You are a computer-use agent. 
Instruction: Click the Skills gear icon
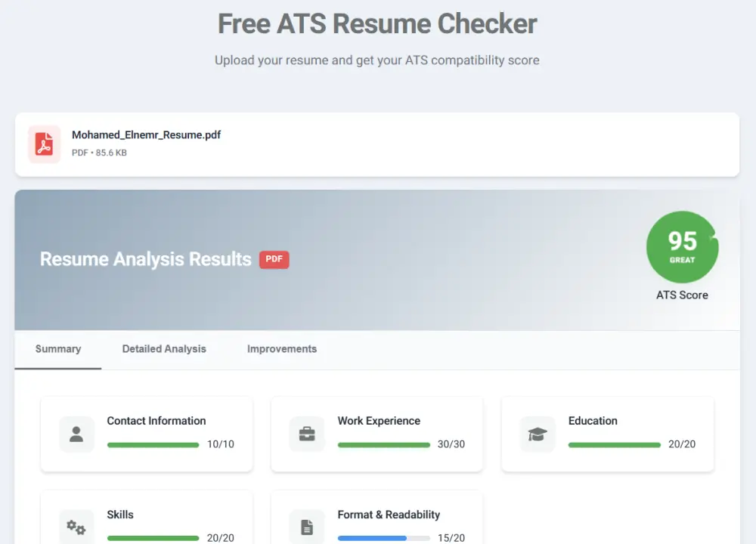(x=76, y=527)
